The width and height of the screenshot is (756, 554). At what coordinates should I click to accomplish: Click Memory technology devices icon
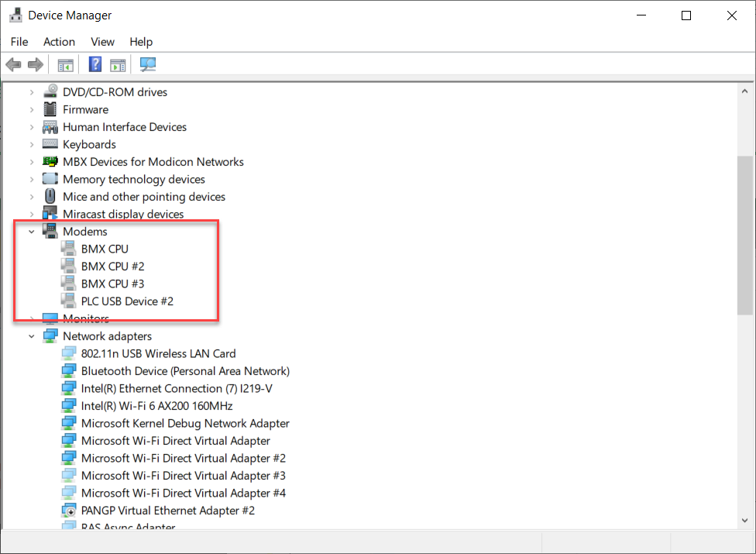tap(50, 179)
